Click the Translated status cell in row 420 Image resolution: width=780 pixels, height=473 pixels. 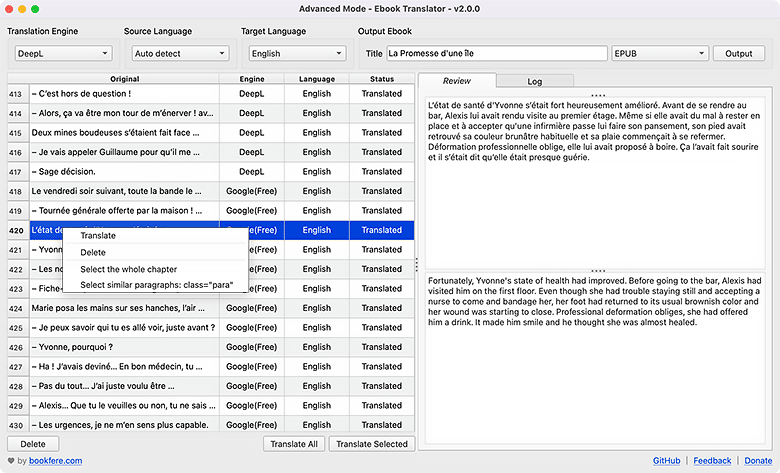382,230
